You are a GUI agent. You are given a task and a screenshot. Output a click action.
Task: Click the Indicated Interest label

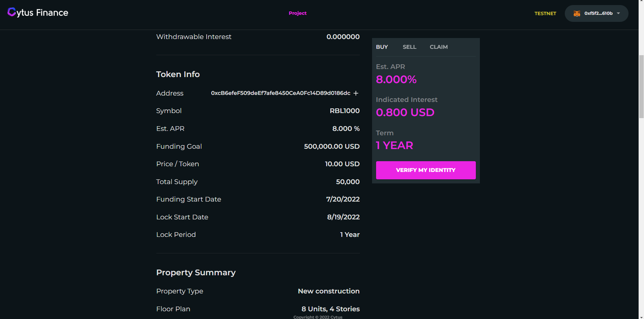pos(407,100)
